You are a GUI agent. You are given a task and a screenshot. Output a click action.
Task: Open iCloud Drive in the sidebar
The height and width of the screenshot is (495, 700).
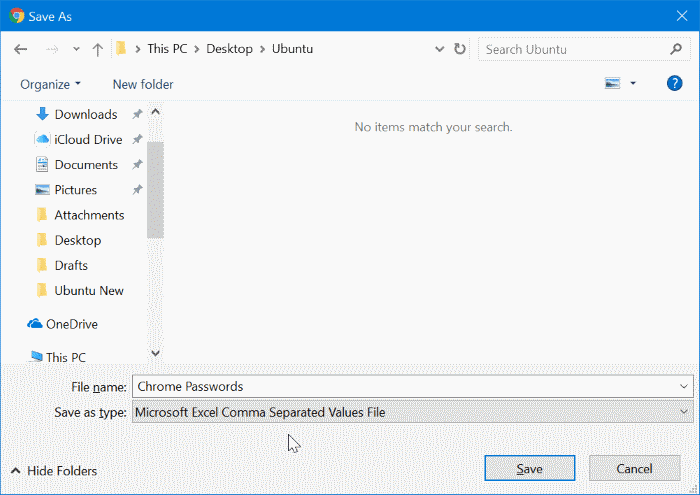point(88,140)
